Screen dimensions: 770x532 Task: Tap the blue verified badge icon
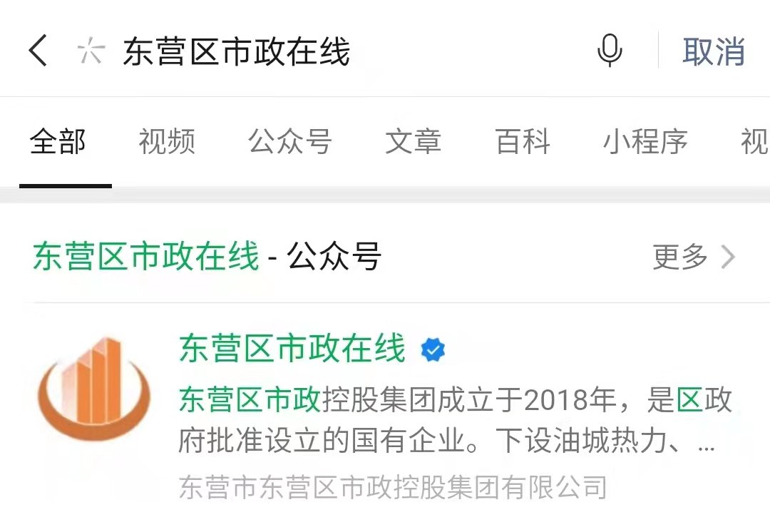(433, 349)
